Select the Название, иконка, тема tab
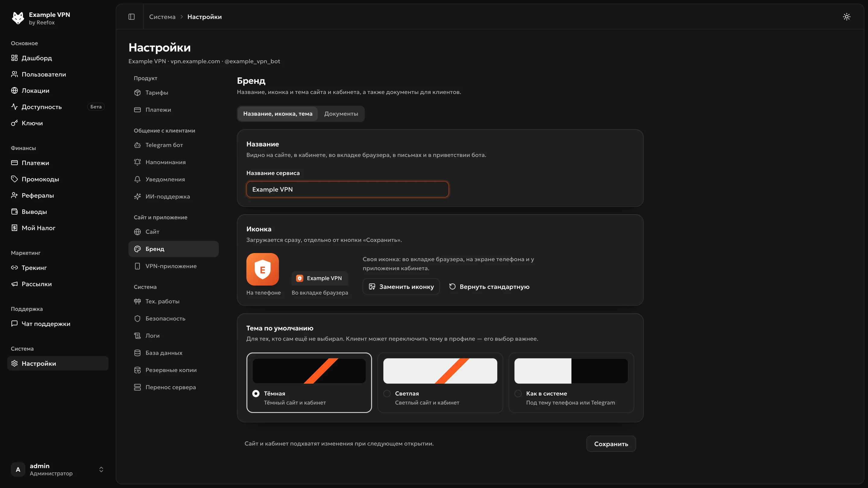Screen dimensions: 868x488 point(278,114)
